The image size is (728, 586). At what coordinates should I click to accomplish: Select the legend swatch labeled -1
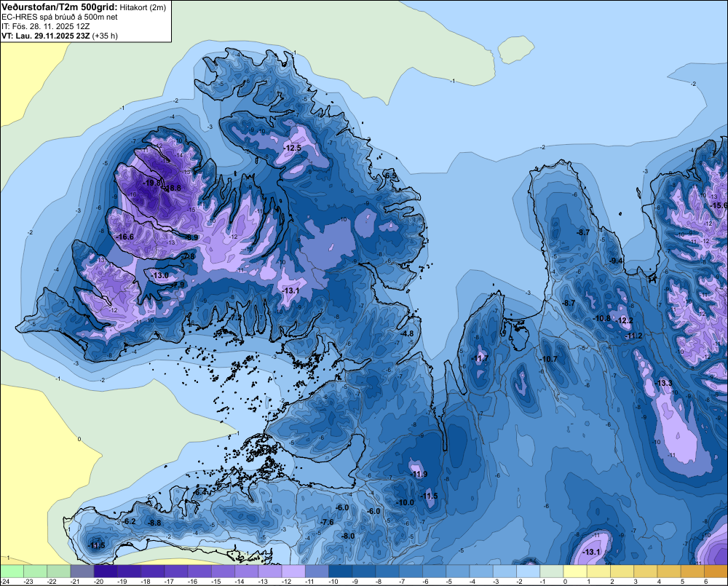point(552,571)
